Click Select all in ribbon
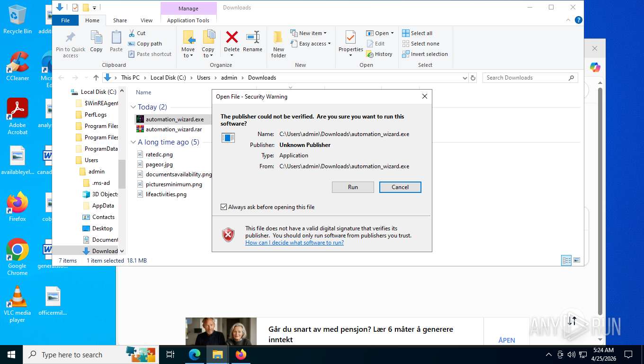644x364 pixels. point(417,33)
